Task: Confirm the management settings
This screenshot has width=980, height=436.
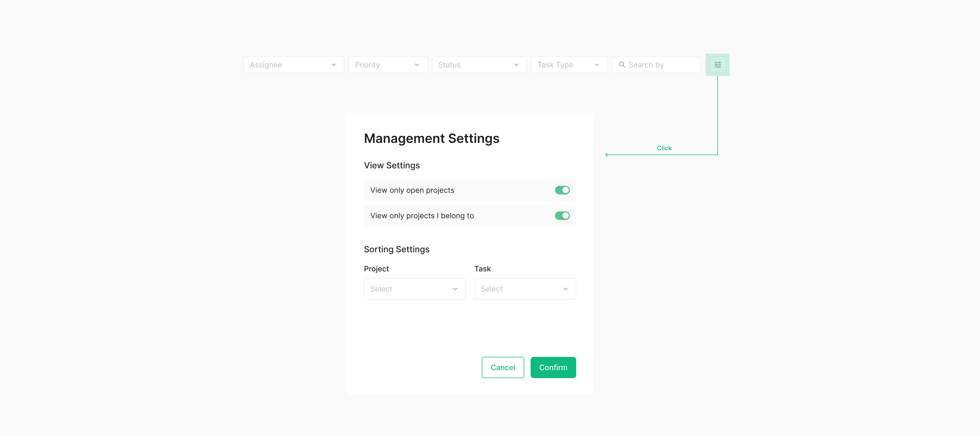Action: click(x=553, y=367)
